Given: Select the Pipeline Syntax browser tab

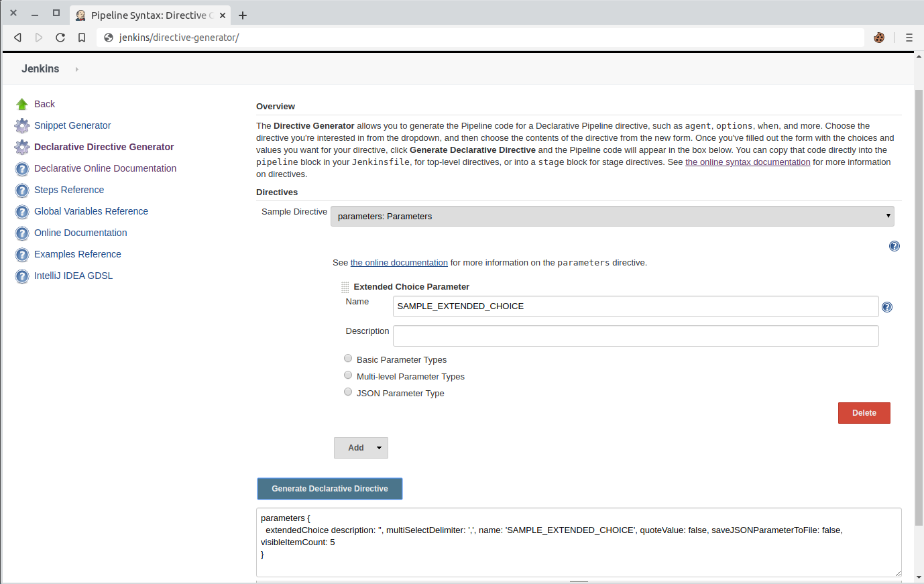Looking at the screenshot, I should tap(151, 15).
